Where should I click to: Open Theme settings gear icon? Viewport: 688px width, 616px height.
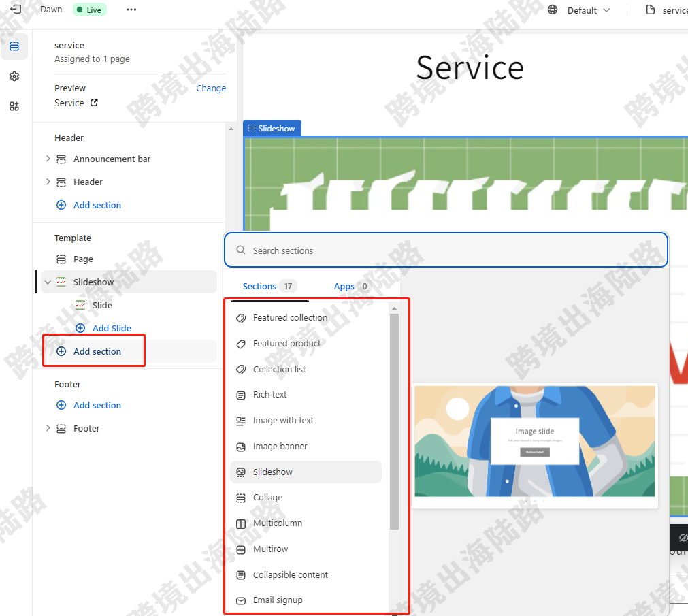[x=14, y=76]
